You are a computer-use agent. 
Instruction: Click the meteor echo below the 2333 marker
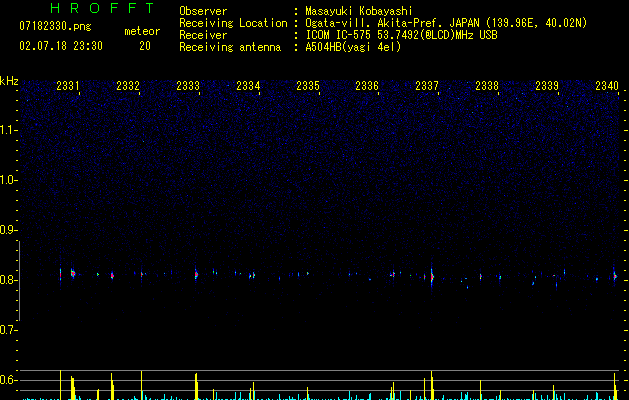(196, 275)
